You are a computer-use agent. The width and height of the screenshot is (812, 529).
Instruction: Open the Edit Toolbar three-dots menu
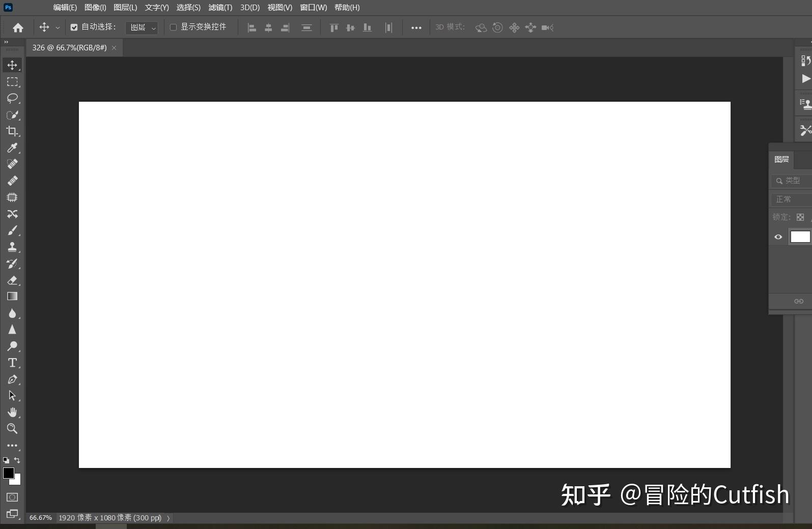click(x=12, y=446)
